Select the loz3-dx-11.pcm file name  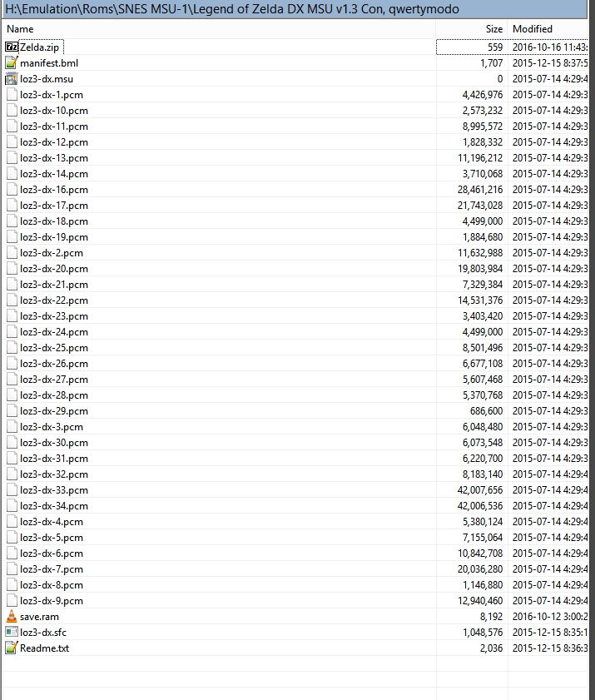tap(54, 127)
